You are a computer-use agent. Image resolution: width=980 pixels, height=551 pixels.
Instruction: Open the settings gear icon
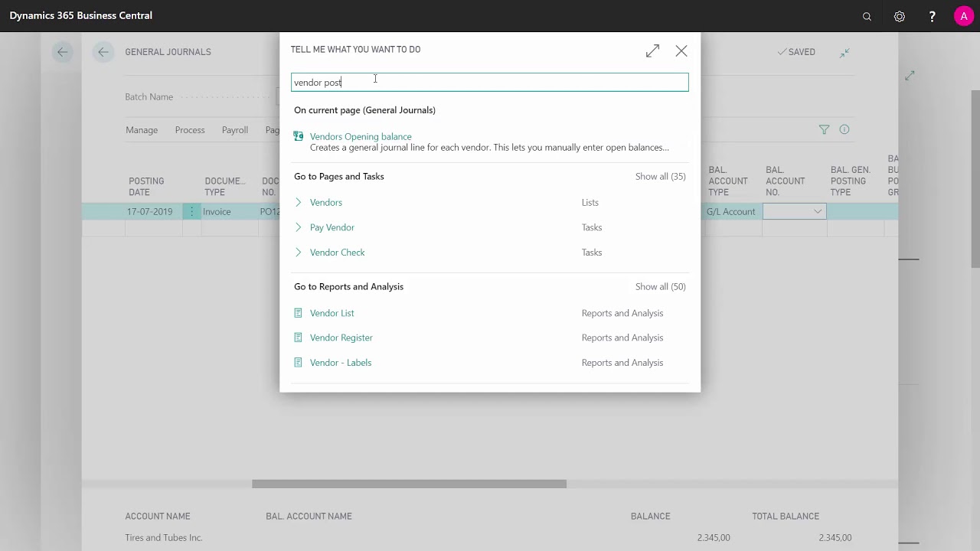pyautogui.click(x=900, y=16)
